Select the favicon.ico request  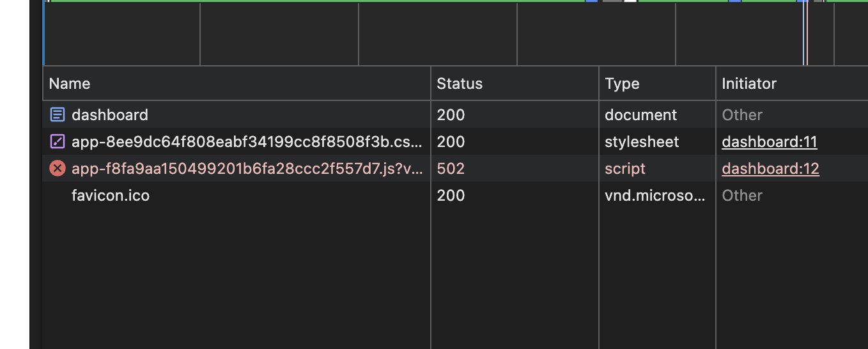point(111,196)
